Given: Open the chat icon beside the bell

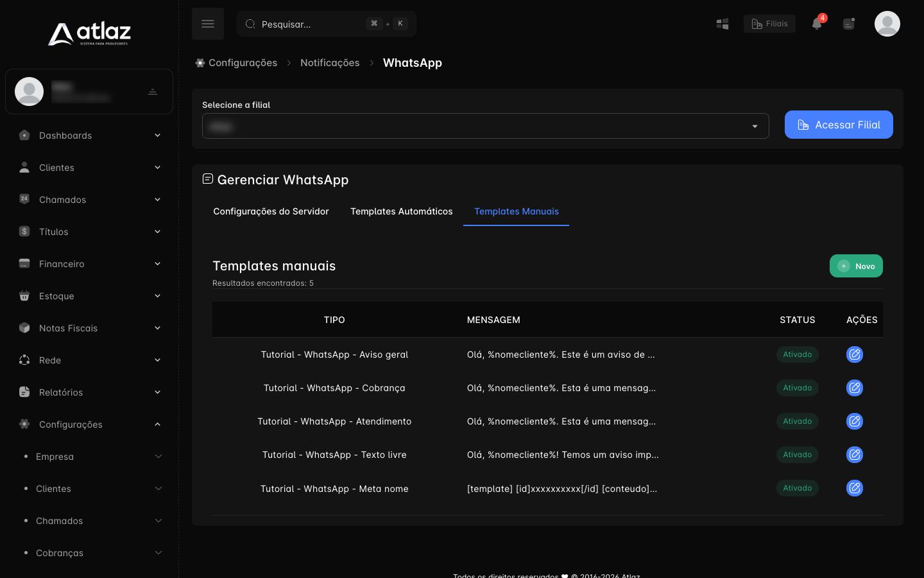Looking at the screenshot, I should [x=849, y=24].
